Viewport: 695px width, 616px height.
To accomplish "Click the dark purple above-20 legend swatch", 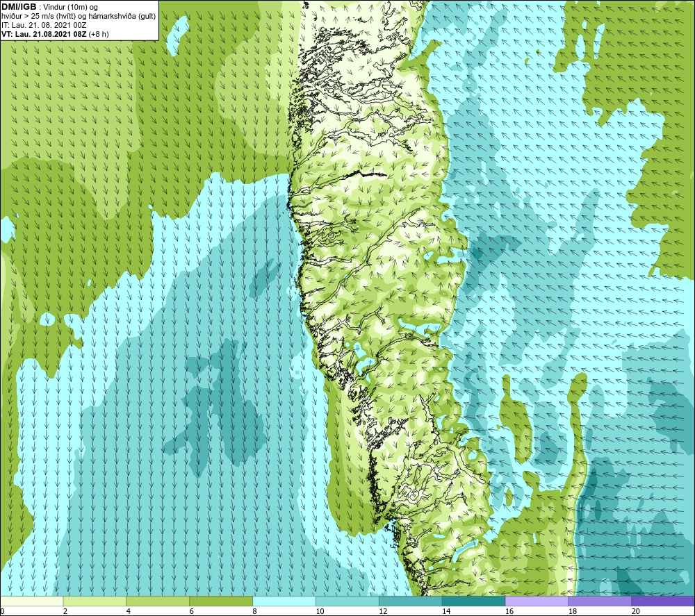I will coord(663,601).
